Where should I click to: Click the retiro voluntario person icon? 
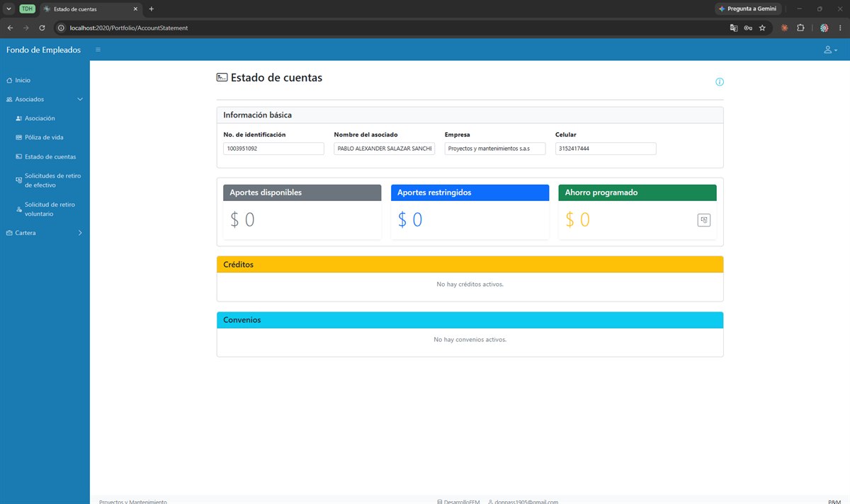pos(18,209)
